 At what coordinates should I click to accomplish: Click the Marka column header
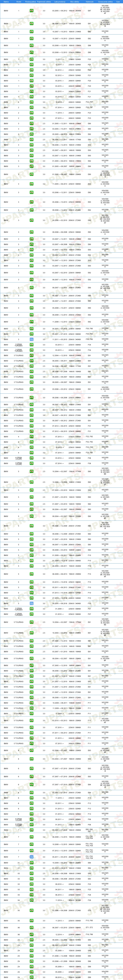pos(6,2)
